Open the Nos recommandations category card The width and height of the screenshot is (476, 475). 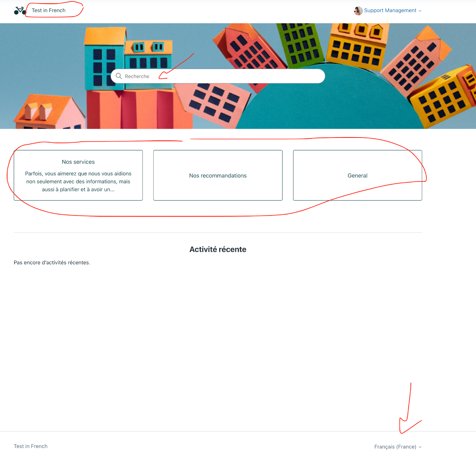click(x=218, y=175)
